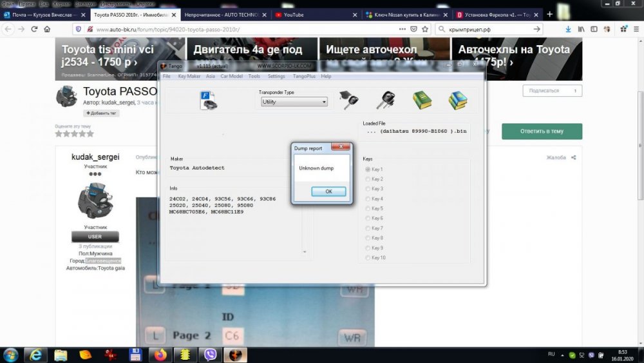Open Firefox library icon

pyautogui.click(x=581, y=29)
